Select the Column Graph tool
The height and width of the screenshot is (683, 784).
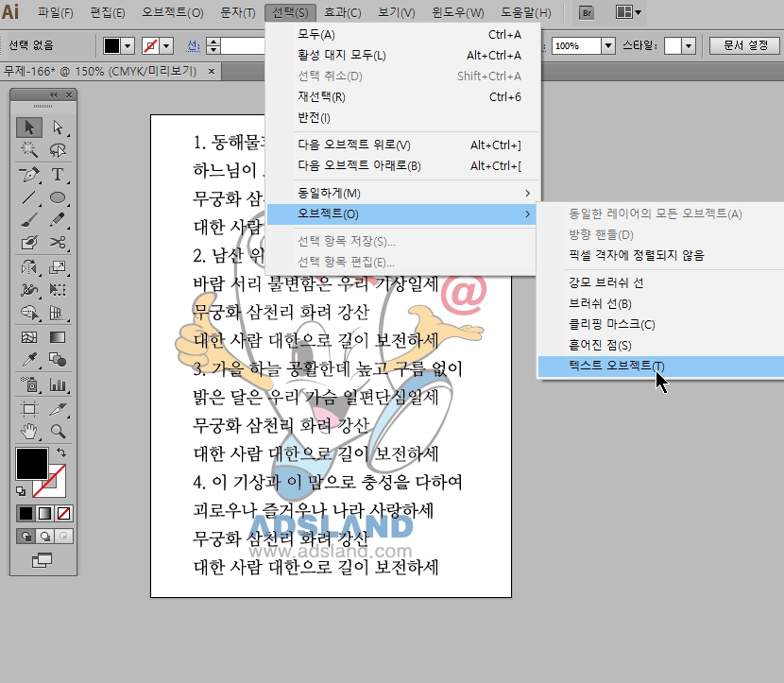coord(58,384)
